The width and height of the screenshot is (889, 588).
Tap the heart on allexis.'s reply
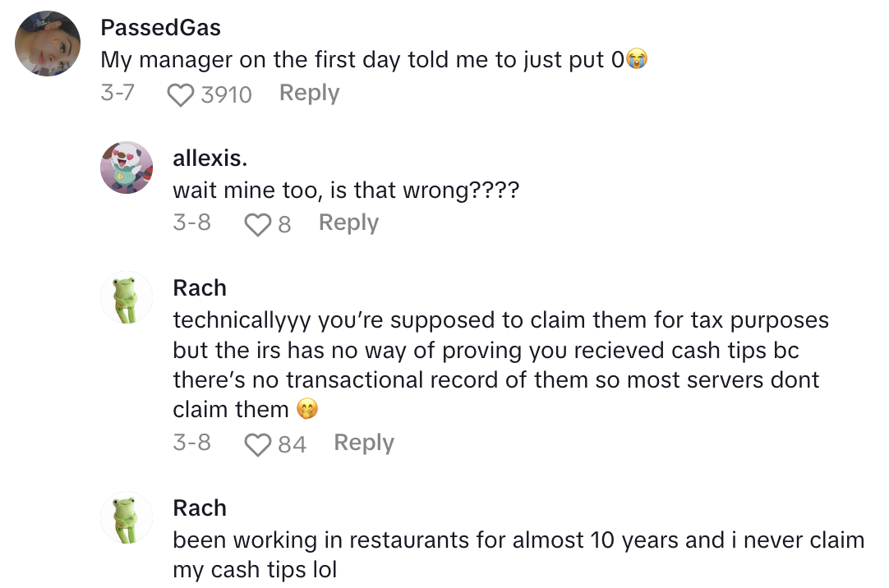(x=257, y=224)
